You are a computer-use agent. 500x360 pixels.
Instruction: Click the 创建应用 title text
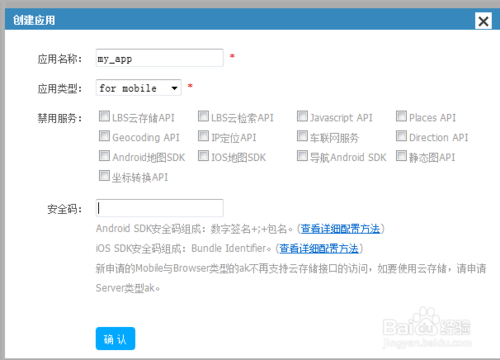point(34,20)
